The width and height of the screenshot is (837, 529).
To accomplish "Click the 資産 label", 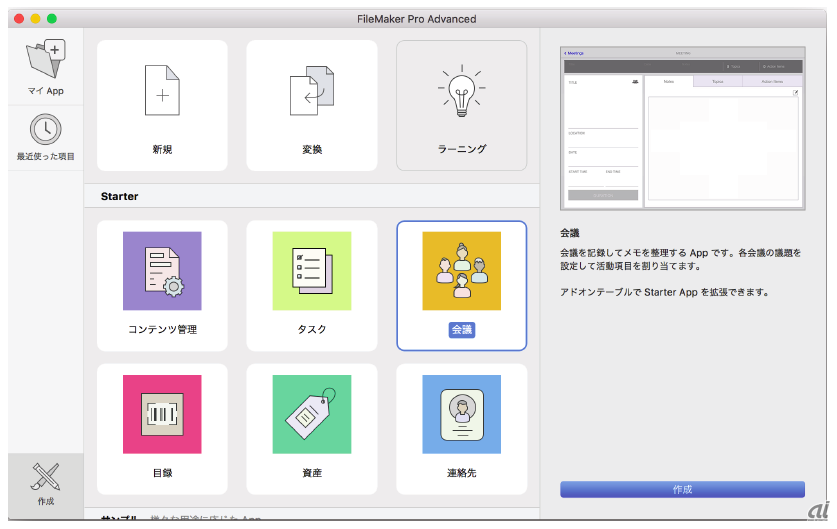I will coord(312,473).
